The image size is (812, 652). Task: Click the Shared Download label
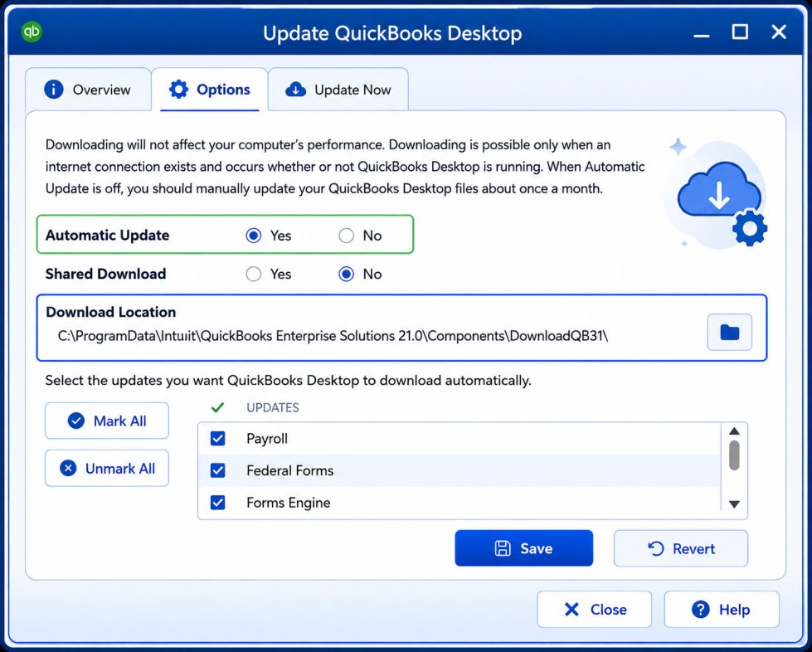click(105, 274)
